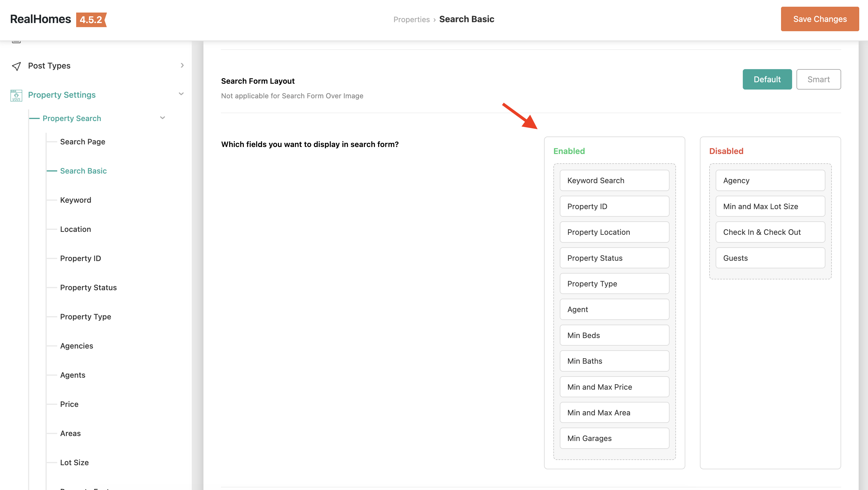Collapse the Property Search submenu chevron
This screenshot has width=868, height=490.
[x=162, y=118]
